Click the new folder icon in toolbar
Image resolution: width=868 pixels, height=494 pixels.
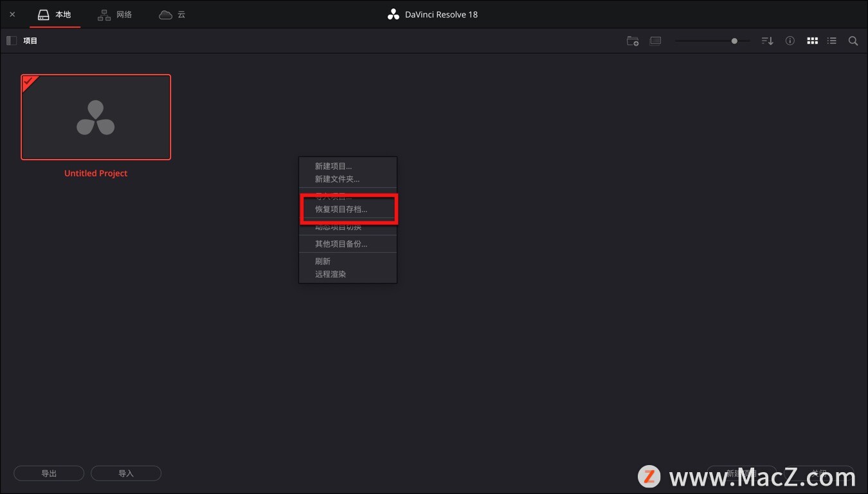pos(633,41)
